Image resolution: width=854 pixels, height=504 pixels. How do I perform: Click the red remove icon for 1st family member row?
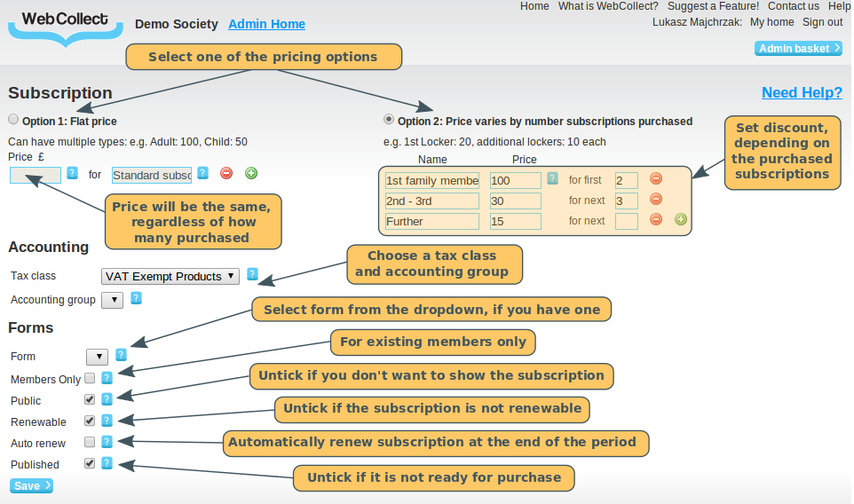(656, 179)
